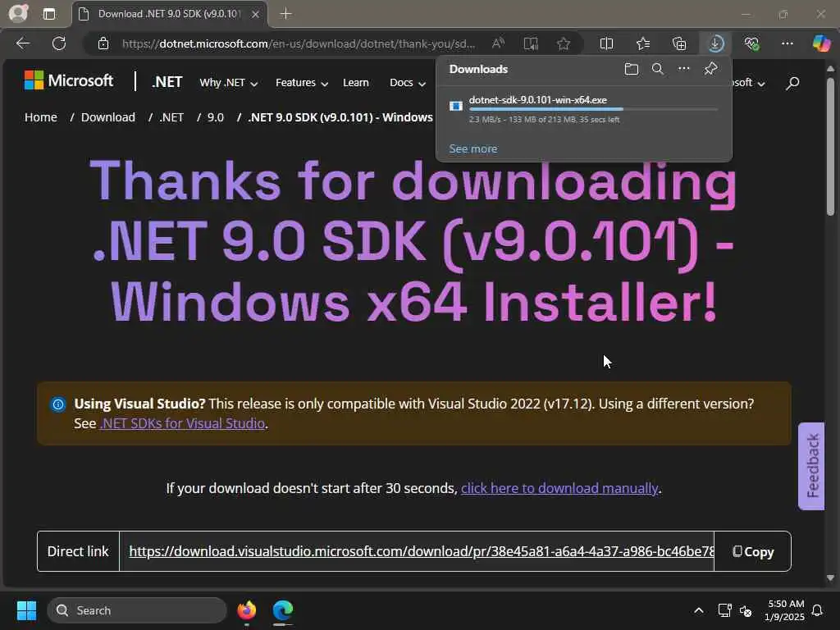Reload the page with the refresh icon
This screenshot has height=630, width=840.
59,43
